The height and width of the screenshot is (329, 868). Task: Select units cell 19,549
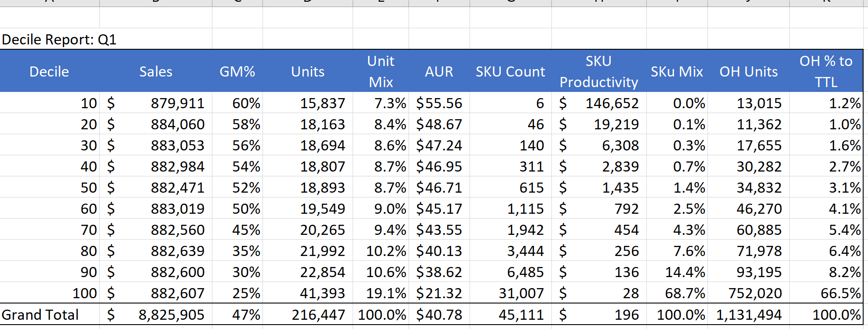[x=308, y=208]
